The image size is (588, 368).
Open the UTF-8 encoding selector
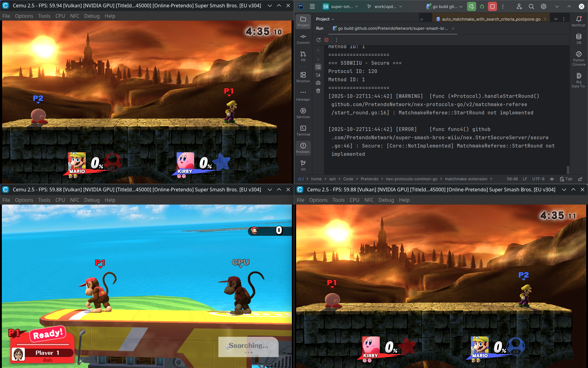point(538,179)
